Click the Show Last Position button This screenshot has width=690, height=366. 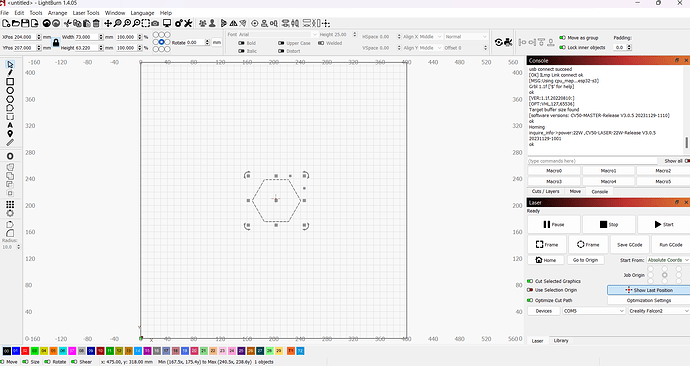649,290
